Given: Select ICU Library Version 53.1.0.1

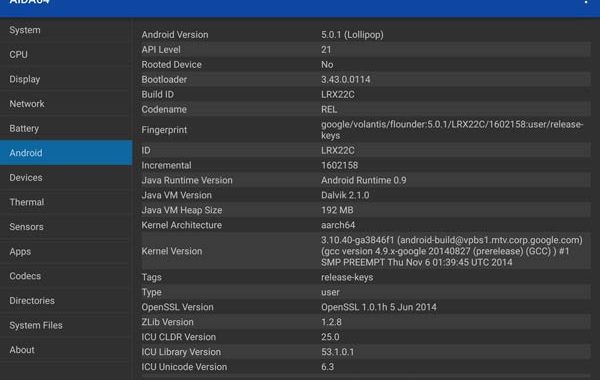Looking at the screenshot, I should pos(338,352).
